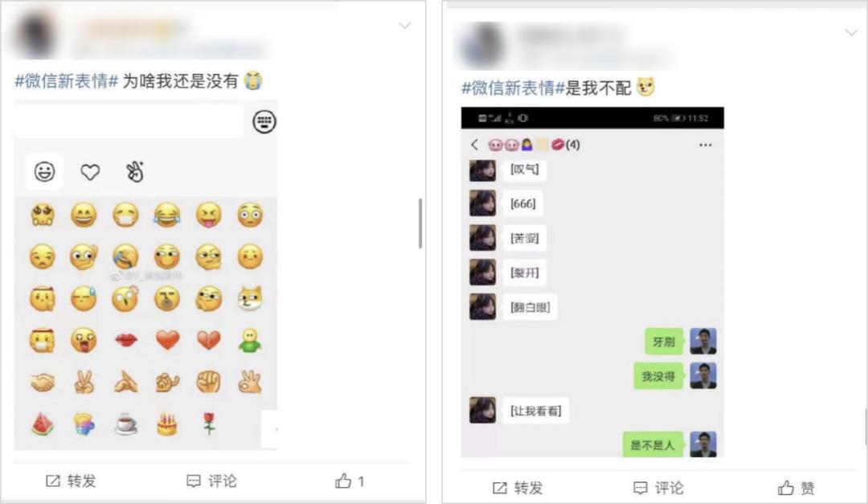868x504 pixels.
Task: Insert the birthday cake emoji
Action: 167,424
